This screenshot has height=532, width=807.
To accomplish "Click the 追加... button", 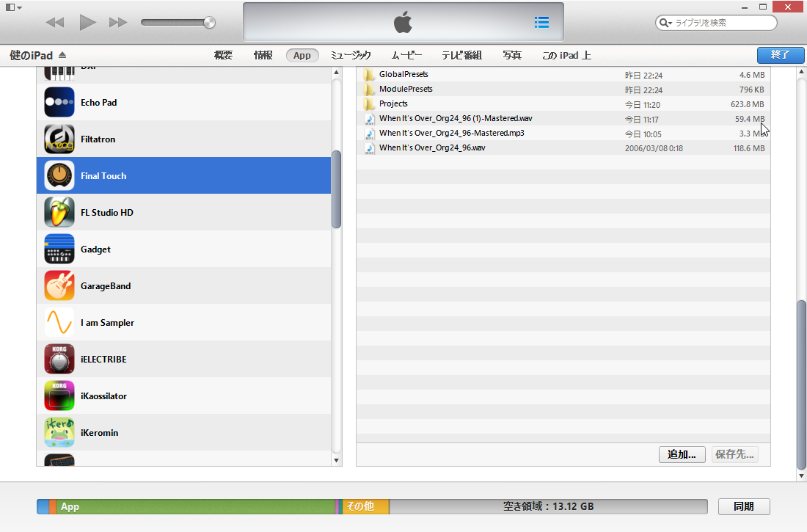I will click(682, 454).
